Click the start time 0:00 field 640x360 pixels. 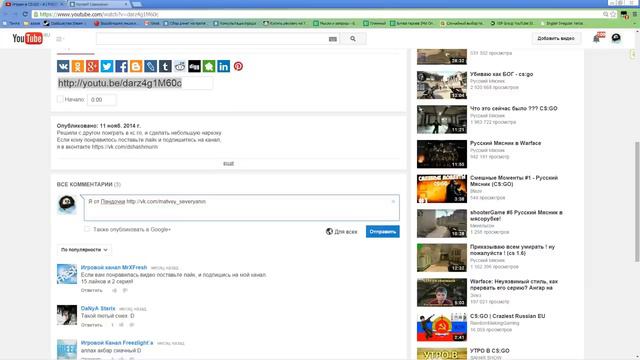(101, 100)
